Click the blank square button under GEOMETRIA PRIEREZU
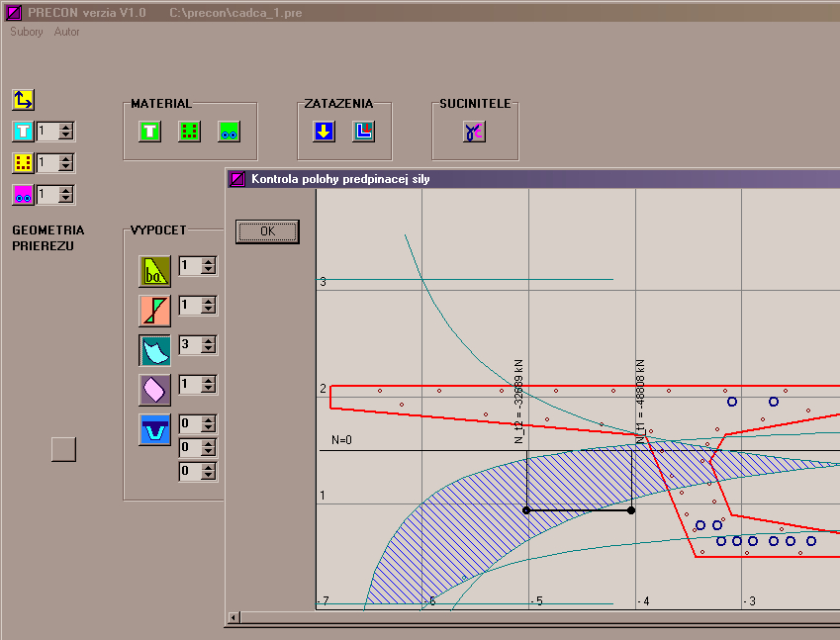This screenshot has width=840, height=640. (63, 449)
